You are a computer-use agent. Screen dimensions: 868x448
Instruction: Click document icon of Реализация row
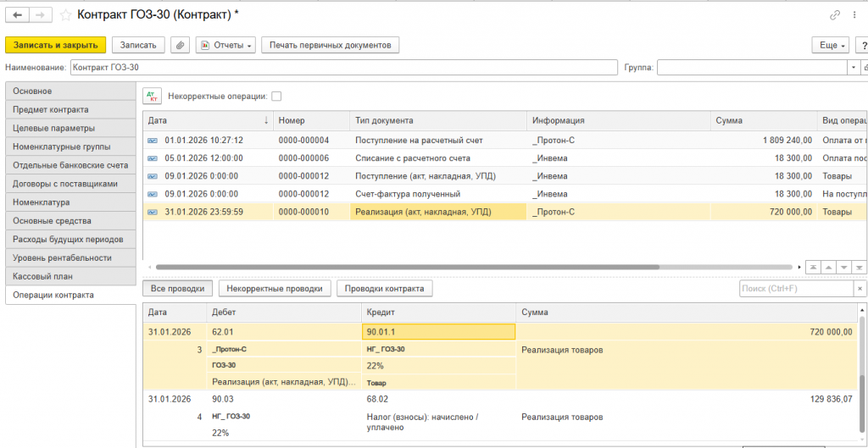[153, 212]
